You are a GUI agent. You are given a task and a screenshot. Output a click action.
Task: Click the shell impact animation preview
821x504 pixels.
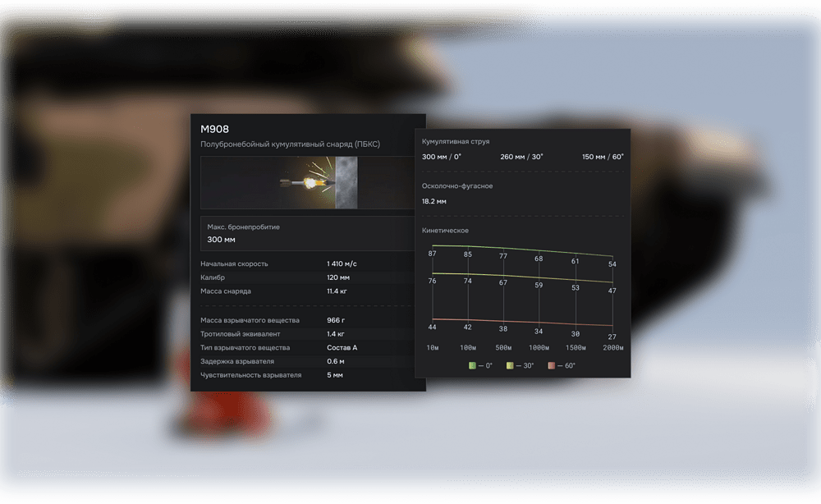pos(308,182)
